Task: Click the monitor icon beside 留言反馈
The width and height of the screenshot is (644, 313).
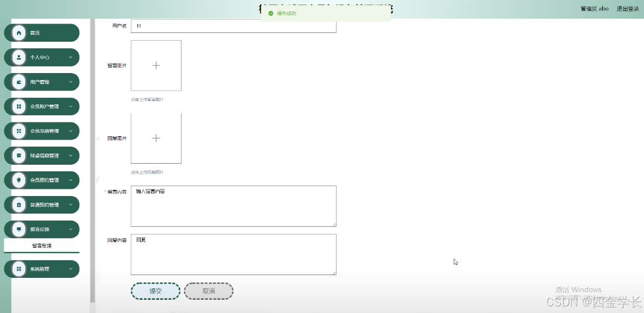Action: click(x=19, y=230)
